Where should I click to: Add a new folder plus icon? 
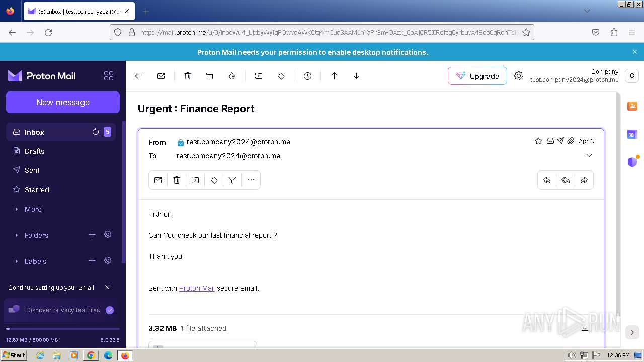[x=92, y=234]
